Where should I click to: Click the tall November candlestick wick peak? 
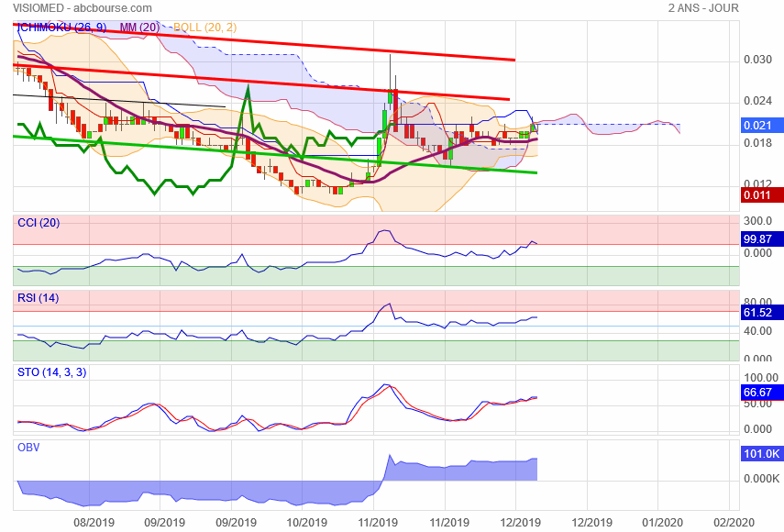pos(390,55)
